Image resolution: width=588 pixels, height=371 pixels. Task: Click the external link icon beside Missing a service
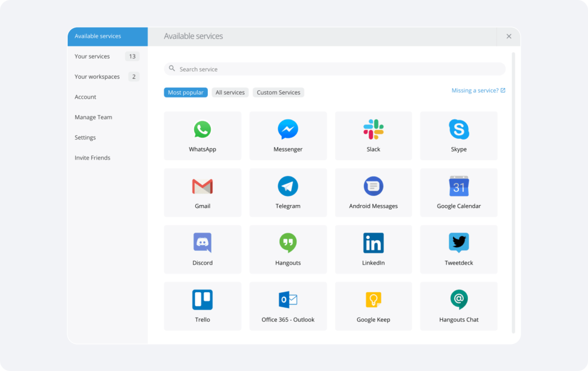point(503,90)
